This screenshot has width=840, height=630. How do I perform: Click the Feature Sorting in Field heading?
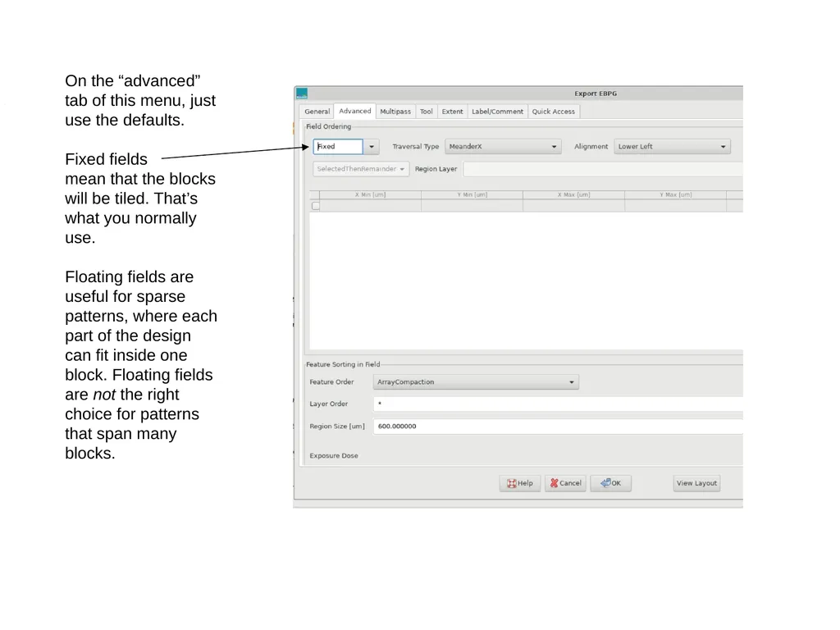[x=343, y=364]
